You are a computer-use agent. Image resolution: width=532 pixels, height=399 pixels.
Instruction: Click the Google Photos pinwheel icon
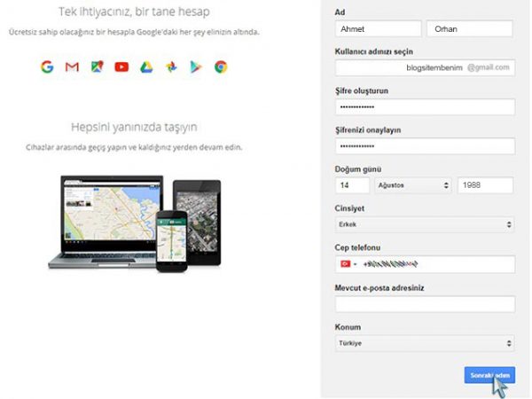(x=171, y=66)
